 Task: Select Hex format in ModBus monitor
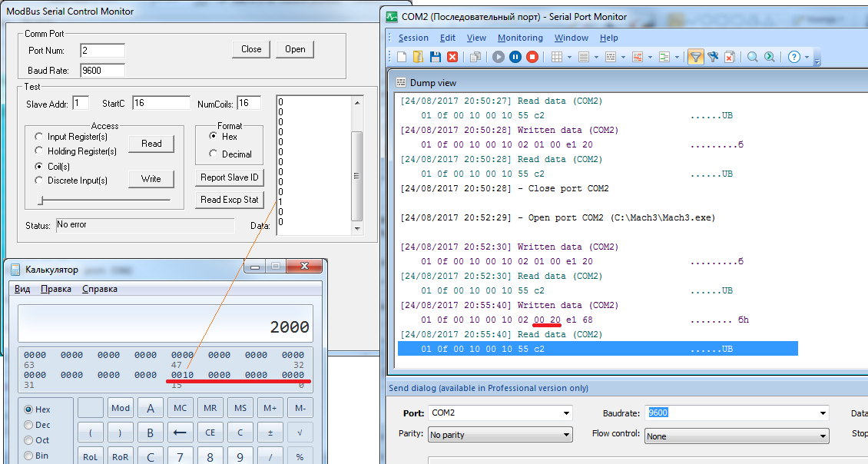pos(213,136)
